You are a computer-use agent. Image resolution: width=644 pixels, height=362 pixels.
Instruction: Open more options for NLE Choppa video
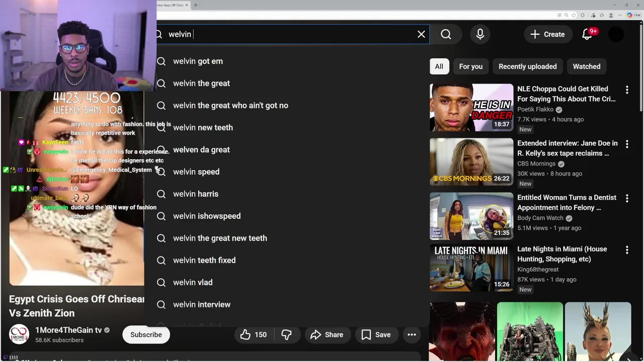pos(627,90)
